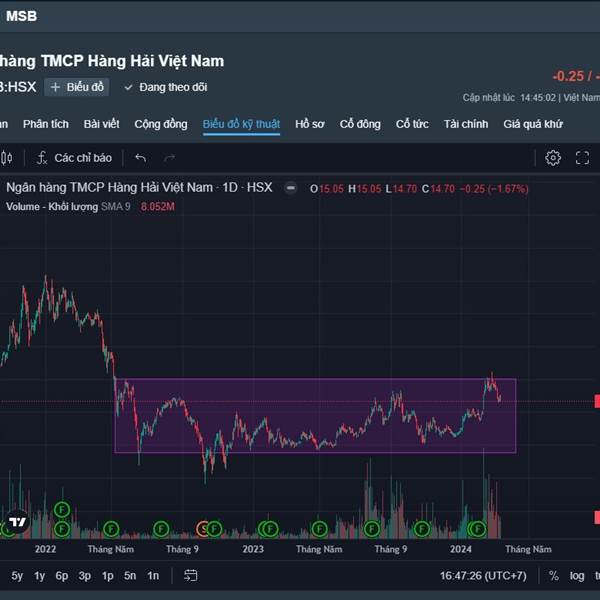
Task: View the Tài chính tab
Action: 466,124
